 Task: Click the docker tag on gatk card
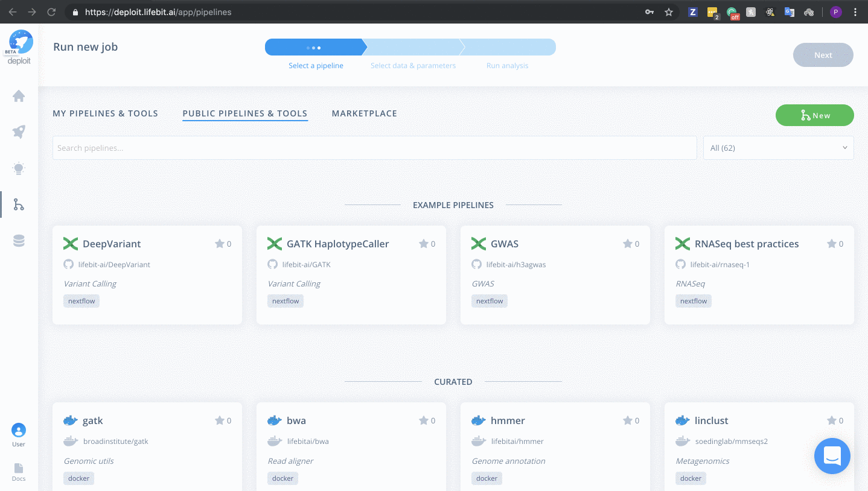pos(79,478)
